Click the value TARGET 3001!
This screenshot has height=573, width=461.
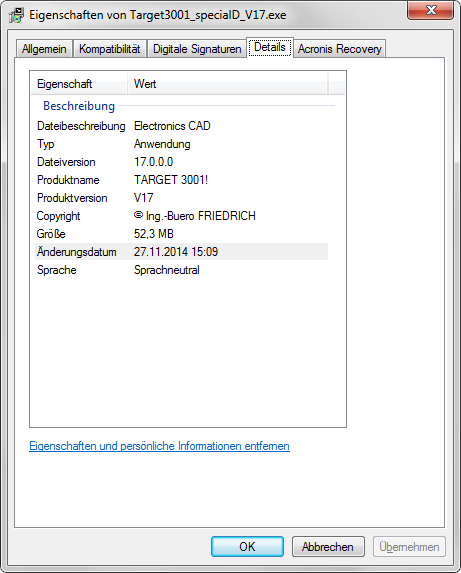(171, 180)
